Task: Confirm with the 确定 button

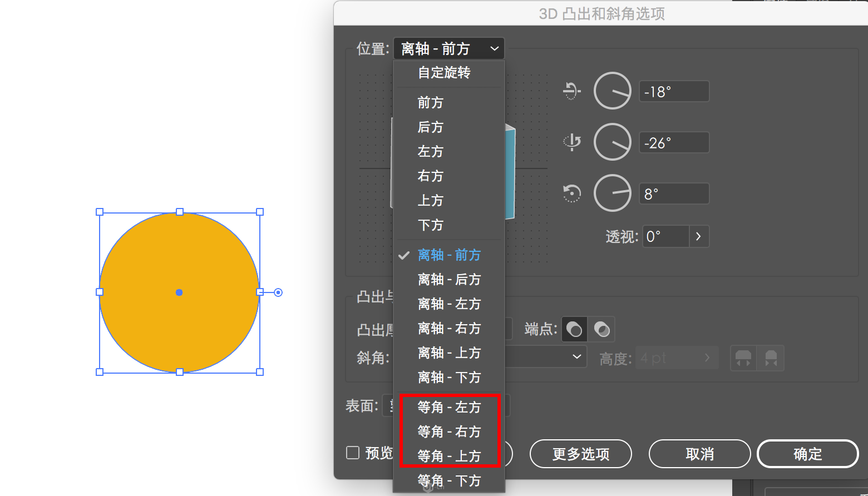Action: click(x=807, y=454)
